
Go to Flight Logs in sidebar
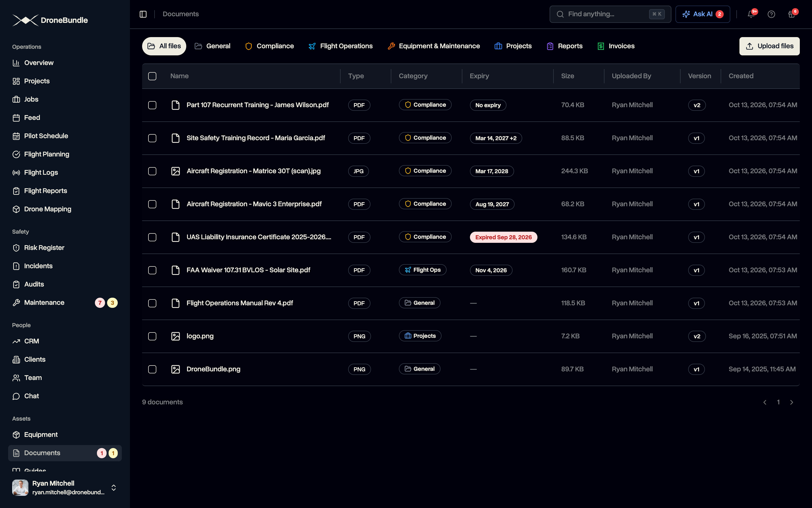click(65, 172)
